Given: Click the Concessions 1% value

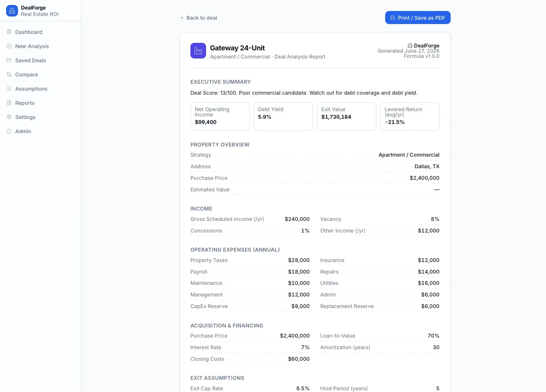Looking at the screenshot, I should pyautogui.click(x=305, y=231).
